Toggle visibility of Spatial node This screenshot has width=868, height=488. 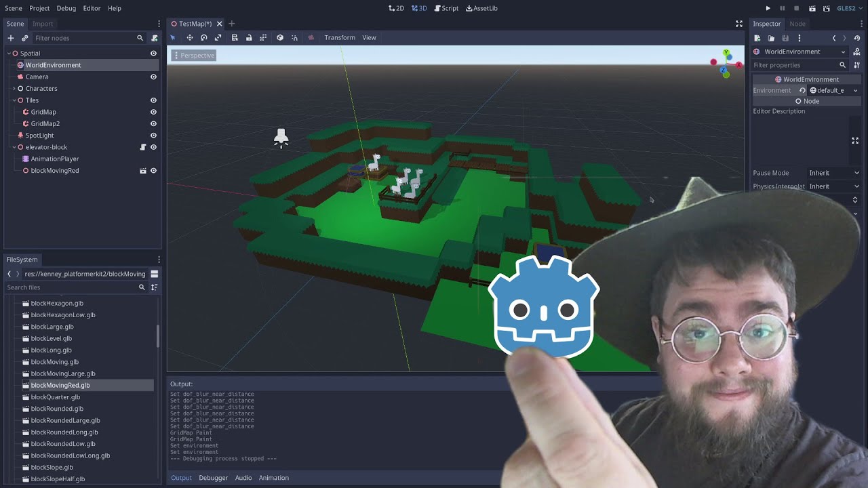(x=153, y=54)
